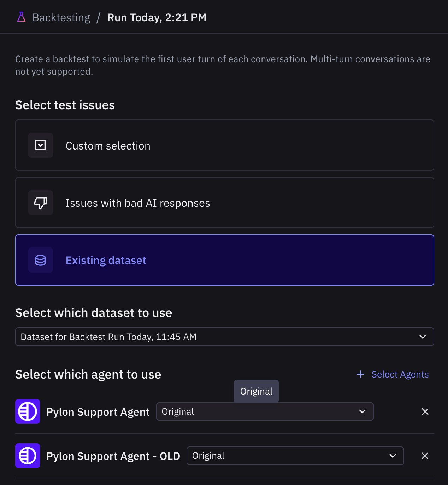Click the Original tooltip label

[x=257, y=391]
